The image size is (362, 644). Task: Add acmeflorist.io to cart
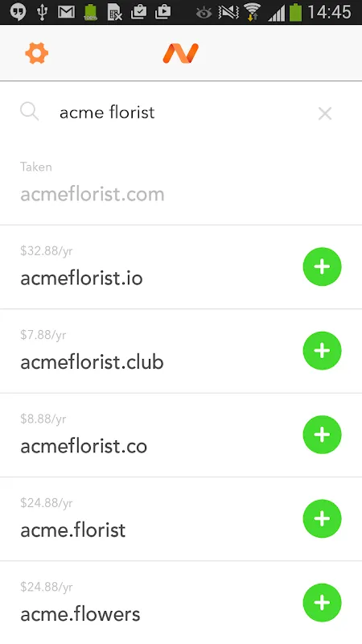point(323,266)
